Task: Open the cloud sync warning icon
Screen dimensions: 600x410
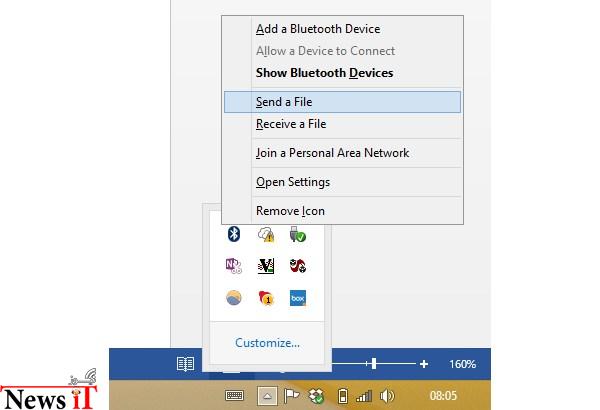Action: [266, 234]
